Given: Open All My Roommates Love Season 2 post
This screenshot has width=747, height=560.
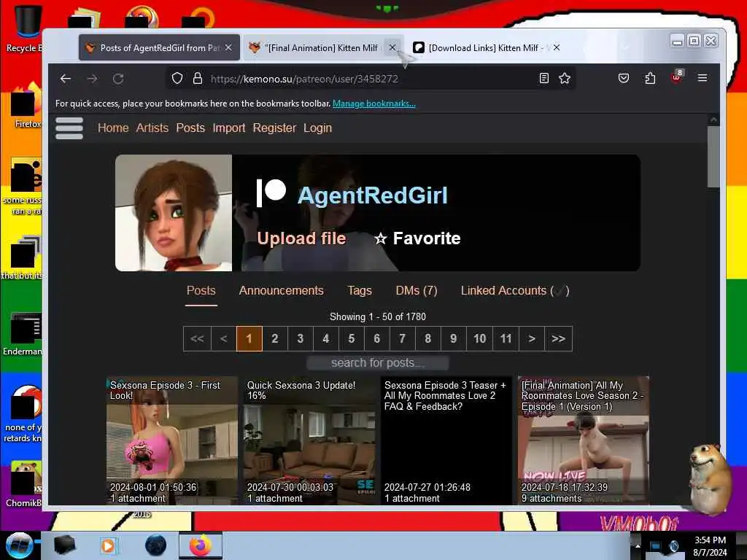Looking at the screenshot, I should tap(583, 440).
